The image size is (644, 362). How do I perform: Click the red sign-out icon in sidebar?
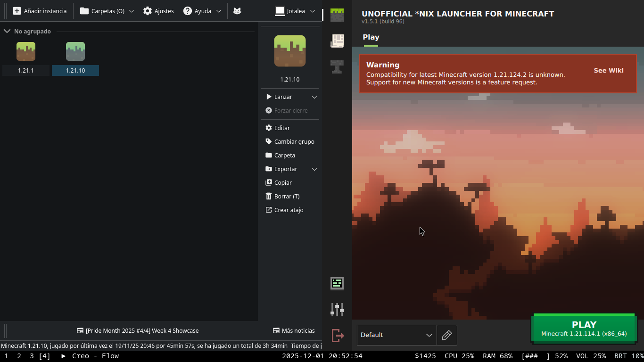coord(337,335)
